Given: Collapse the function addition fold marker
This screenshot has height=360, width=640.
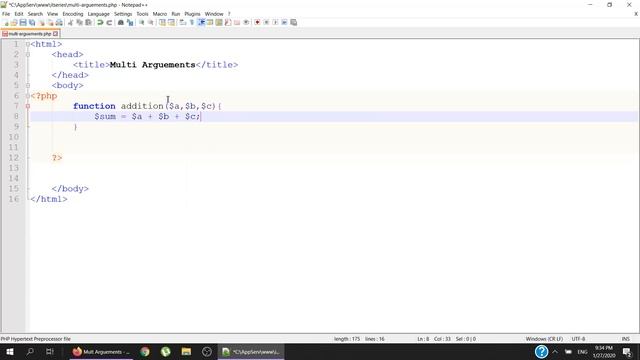Looking at the screenshot, I should [x=28, y=106].
